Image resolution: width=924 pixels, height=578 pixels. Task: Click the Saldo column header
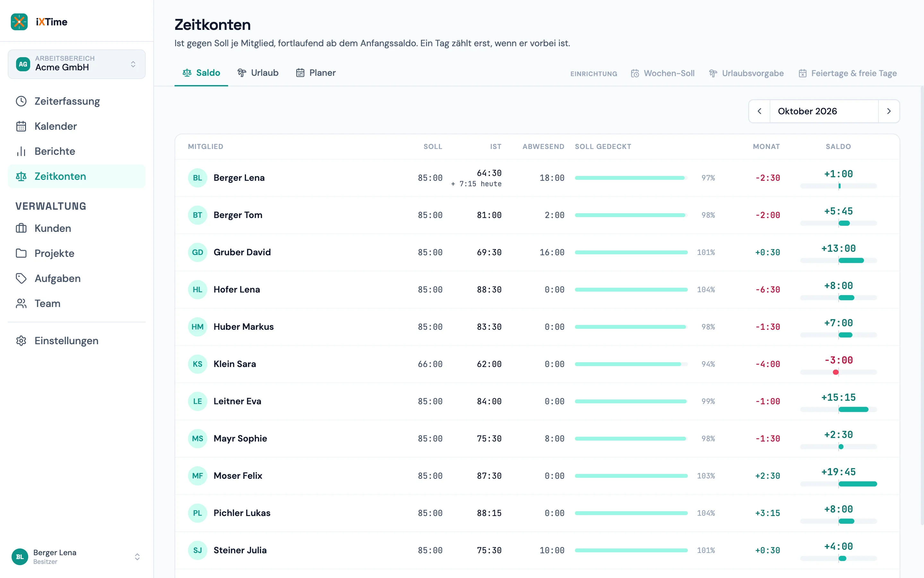[x=838, y=147]
